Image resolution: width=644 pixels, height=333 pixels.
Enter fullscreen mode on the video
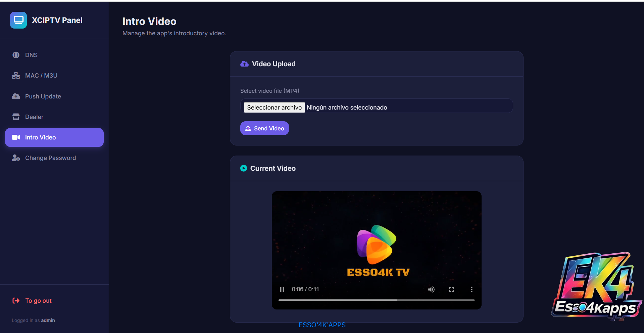[x=451, y=289]
